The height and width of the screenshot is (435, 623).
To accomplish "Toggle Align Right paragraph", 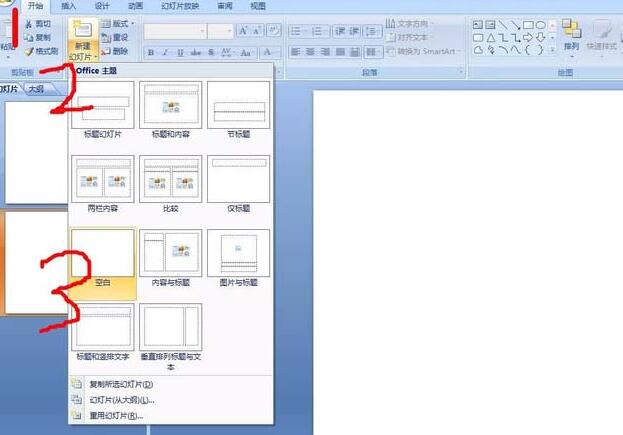I will (x=325, y=52).
